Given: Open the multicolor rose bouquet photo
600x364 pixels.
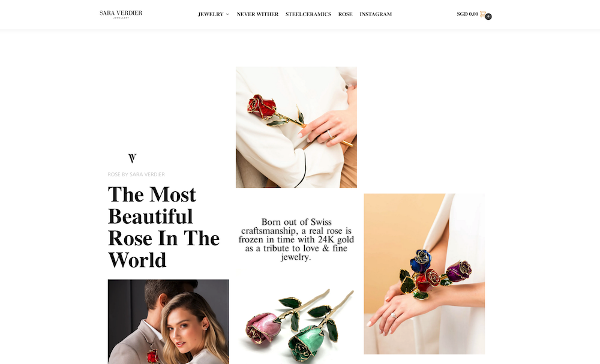Looking at the screenshot, I should tap(424, 274).
